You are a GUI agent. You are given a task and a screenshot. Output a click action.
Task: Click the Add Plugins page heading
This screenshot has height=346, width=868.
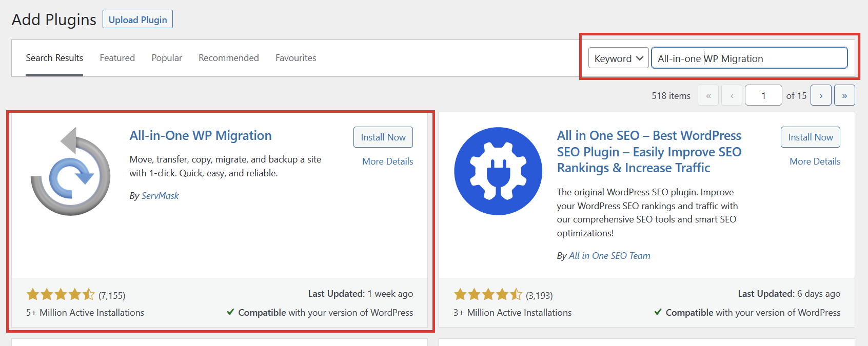[54, 19]
